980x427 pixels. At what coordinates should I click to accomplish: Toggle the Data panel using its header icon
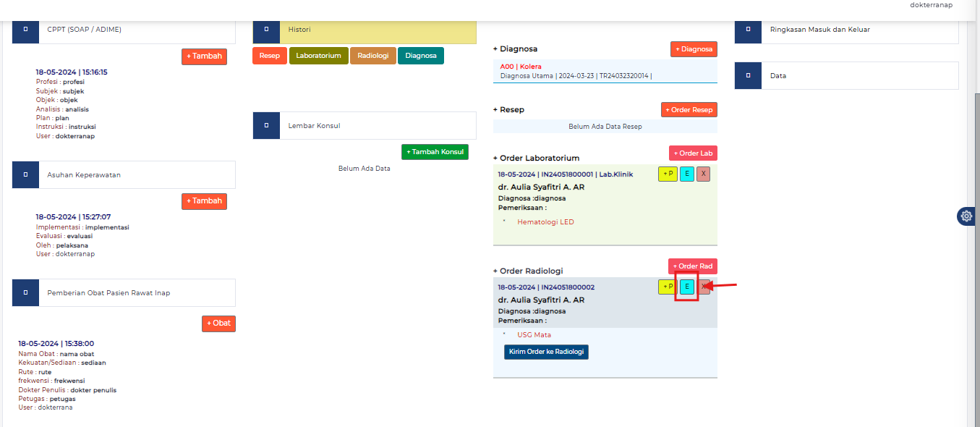pyautogui.click(x=748, y=75)
